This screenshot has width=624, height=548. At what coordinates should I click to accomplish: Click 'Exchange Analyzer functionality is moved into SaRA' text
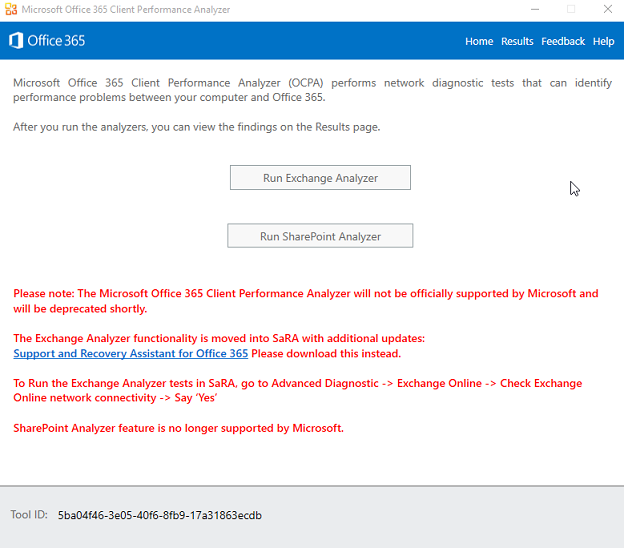tap(219, 338)
